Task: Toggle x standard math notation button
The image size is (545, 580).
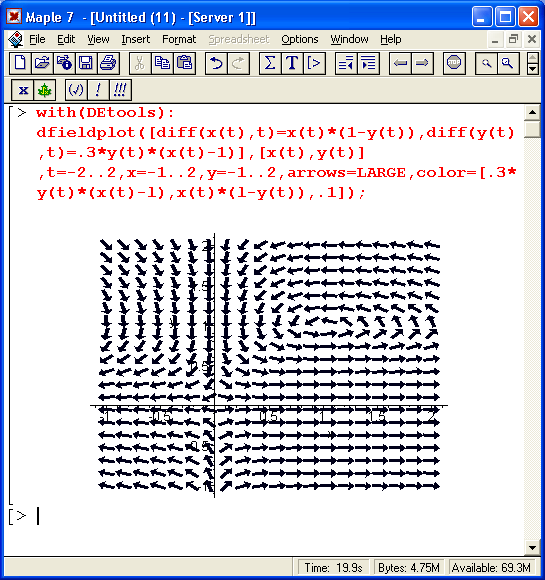Action: click(23, 90)
